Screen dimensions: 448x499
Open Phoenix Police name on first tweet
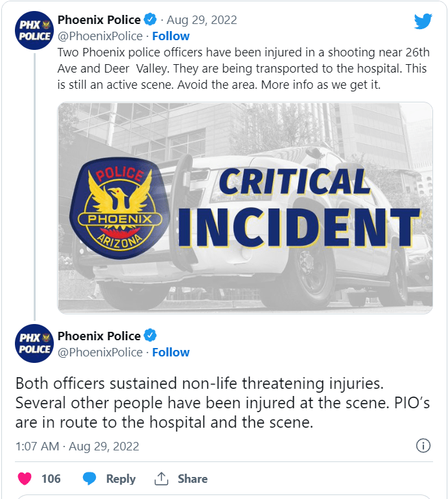(99, 19)
